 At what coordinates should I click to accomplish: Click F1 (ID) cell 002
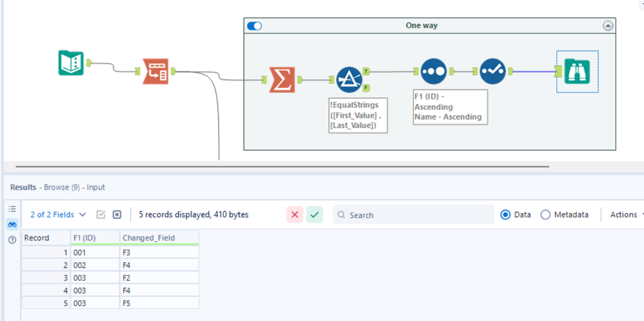pos(95,265)
